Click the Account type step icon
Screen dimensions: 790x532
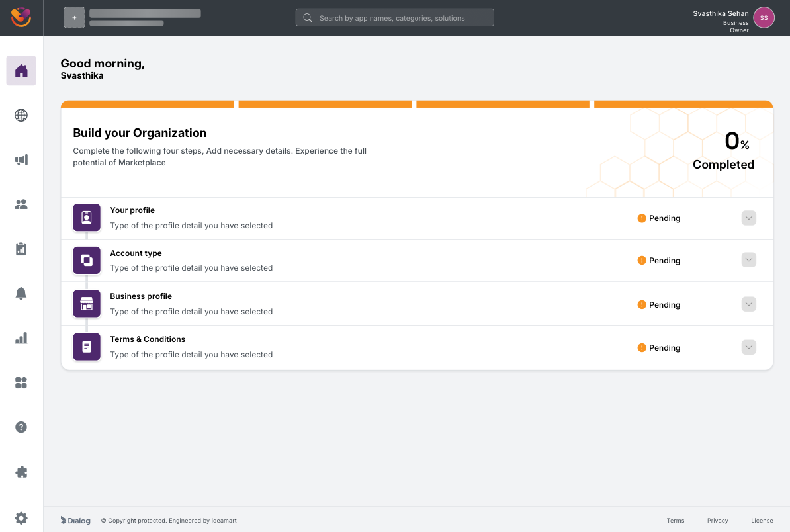click(x=87, y=261)
